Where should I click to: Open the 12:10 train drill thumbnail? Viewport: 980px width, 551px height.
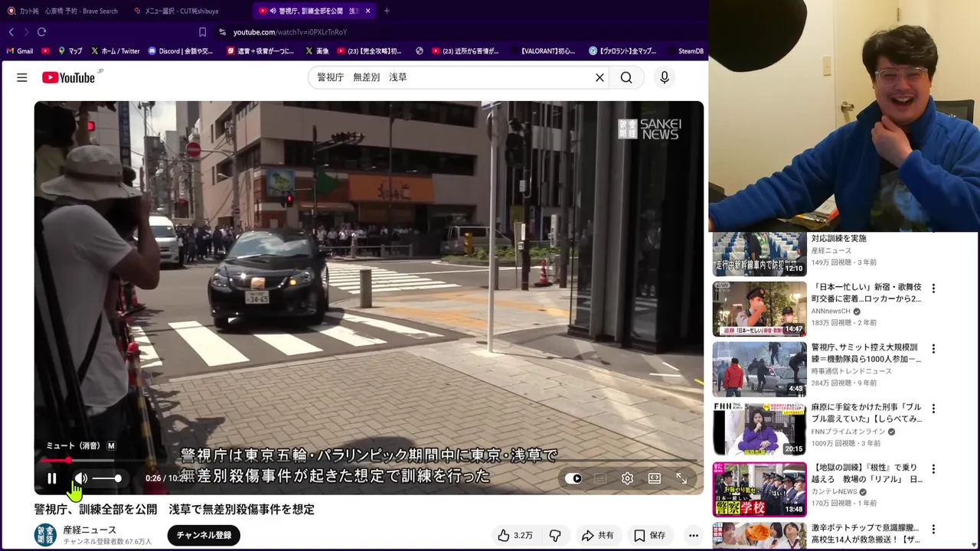pyautogui.click(x=759, y=253)
